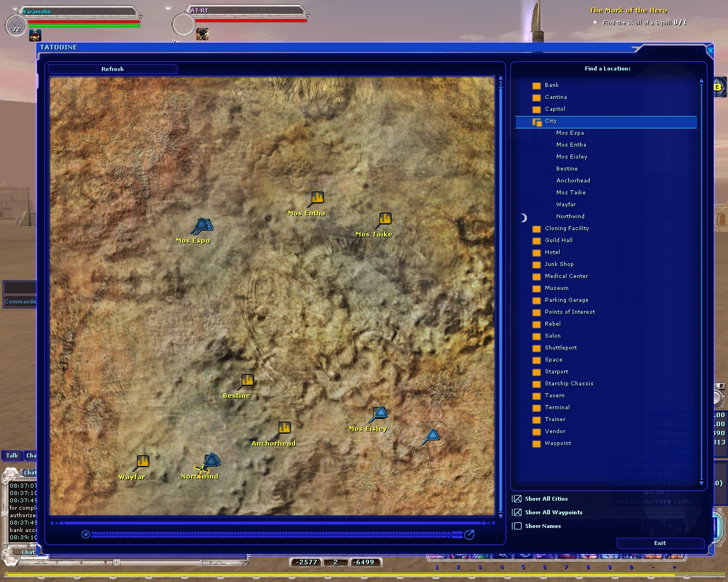728x582 pixels.
Task: Click the Cantina category folder icon
Action: pos(536,98)
